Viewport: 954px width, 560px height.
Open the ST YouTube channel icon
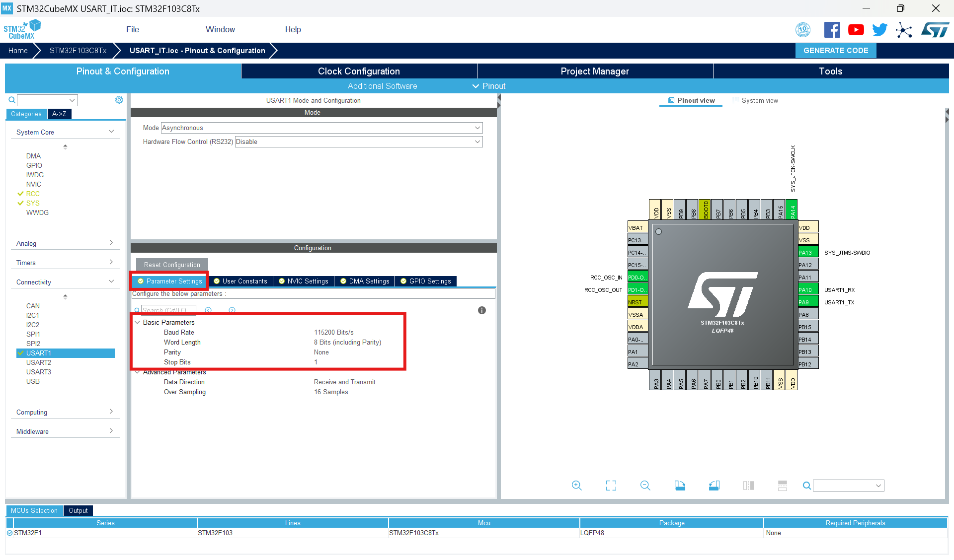856,30
